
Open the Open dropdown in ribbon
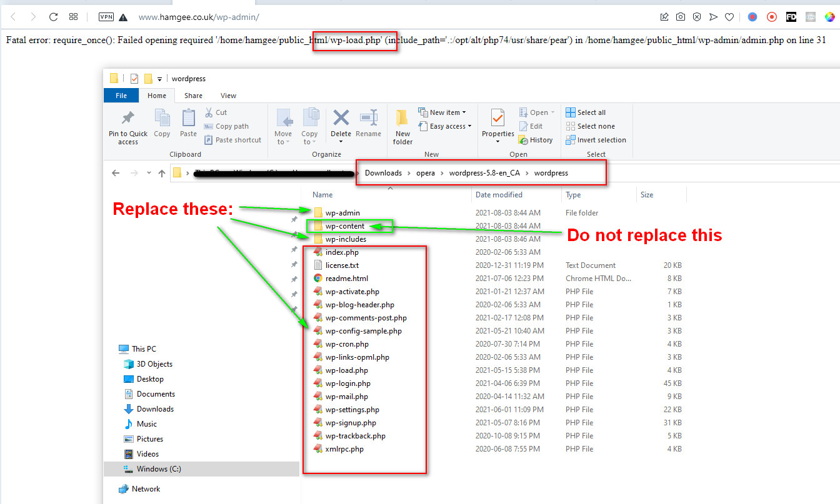537,112
